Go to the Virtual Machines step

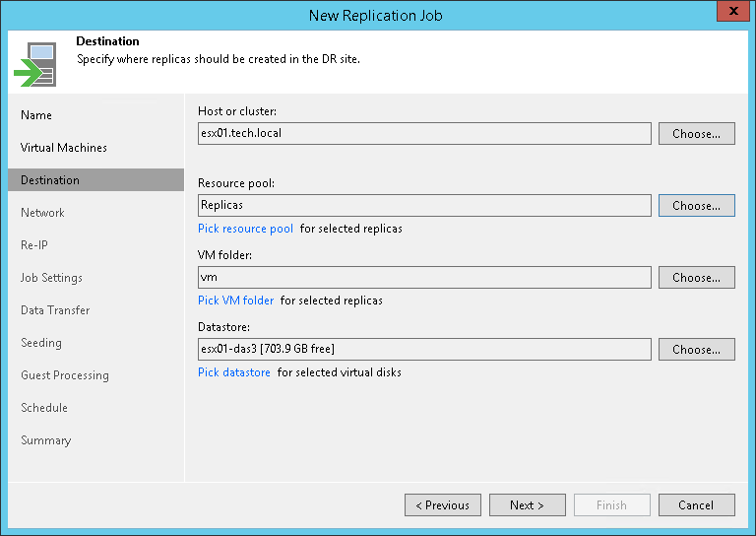(x=64, y=148)
